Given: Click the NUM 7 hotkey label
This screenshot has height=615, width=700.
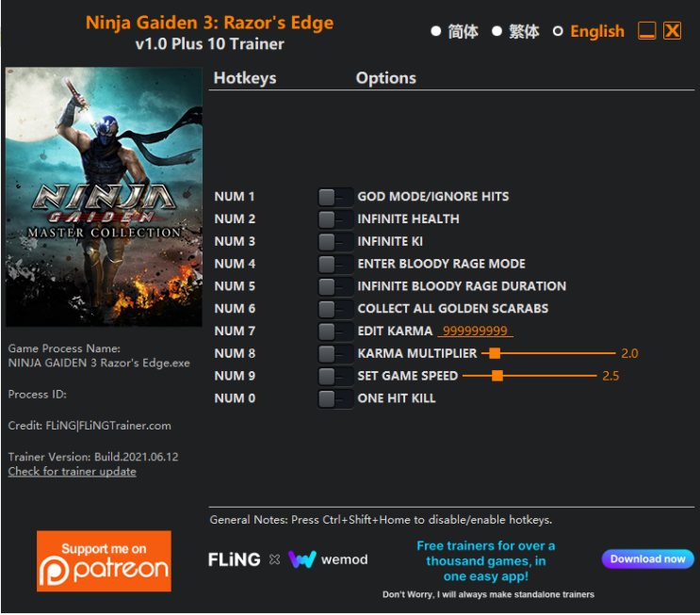Looking at the screenshot, I should coord(235,331).
